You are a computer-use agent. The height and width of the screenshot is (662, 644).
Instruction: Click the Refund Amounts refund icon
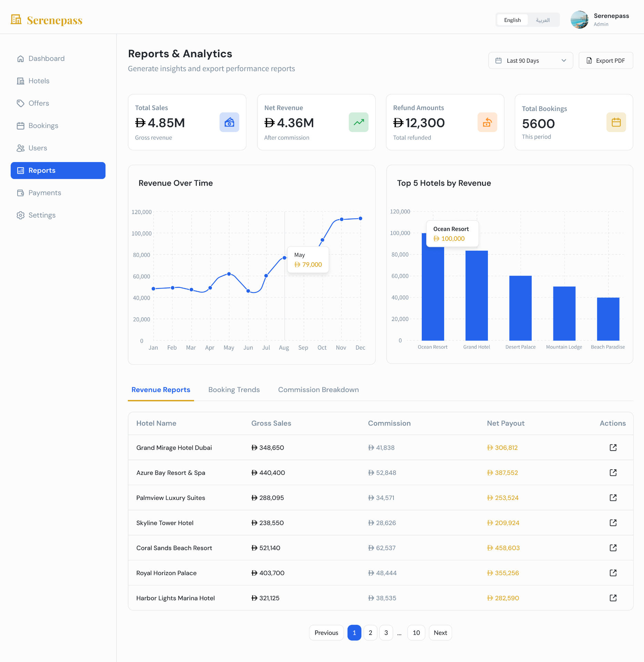488,122
